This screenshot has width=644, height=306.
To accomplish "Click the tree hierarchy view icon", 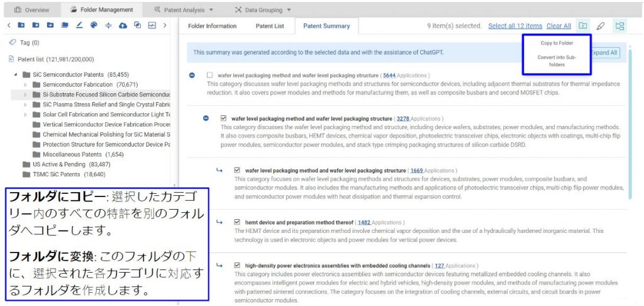I will click(x=619, y=26).
